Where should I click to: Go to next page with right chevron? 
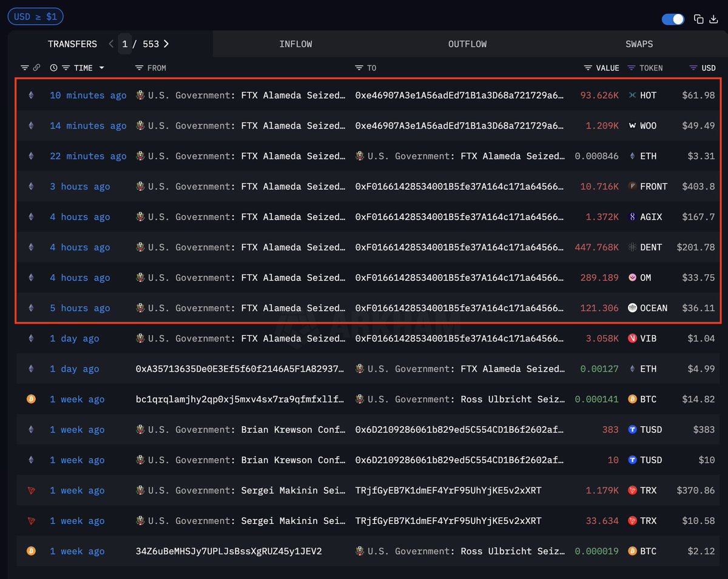(166, 44)
